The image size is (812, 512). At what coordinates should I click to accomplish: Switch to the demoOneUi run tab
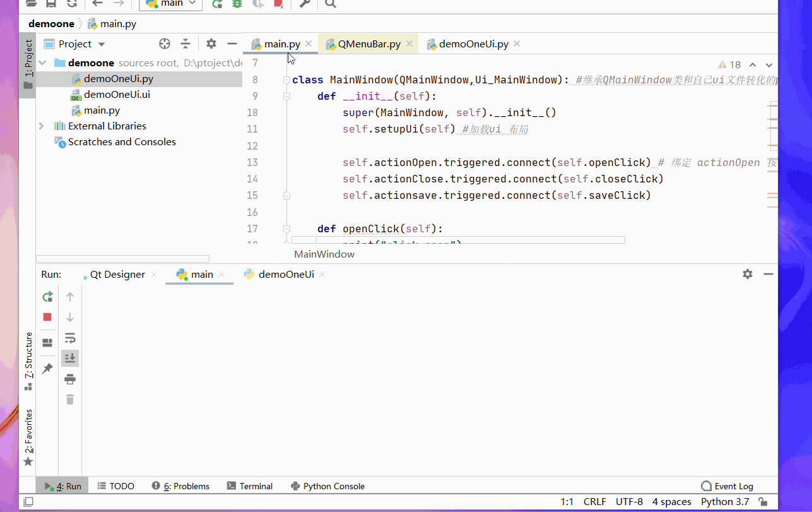(x=286, y=275)
